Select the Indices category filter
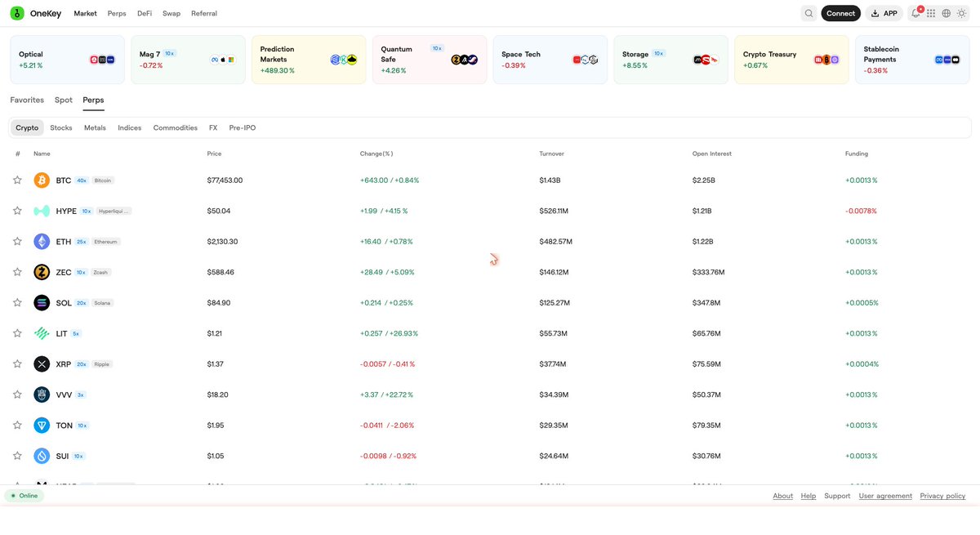This screenshot has height=535, width=980. 130,127
